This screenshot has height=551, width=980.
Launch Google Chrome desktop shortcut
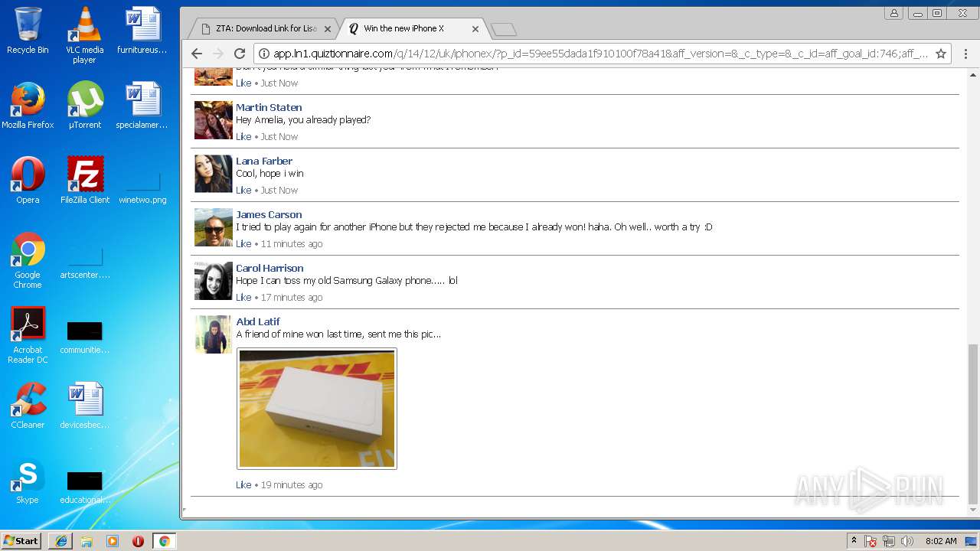pyautogui.click(x=28, y=260)
